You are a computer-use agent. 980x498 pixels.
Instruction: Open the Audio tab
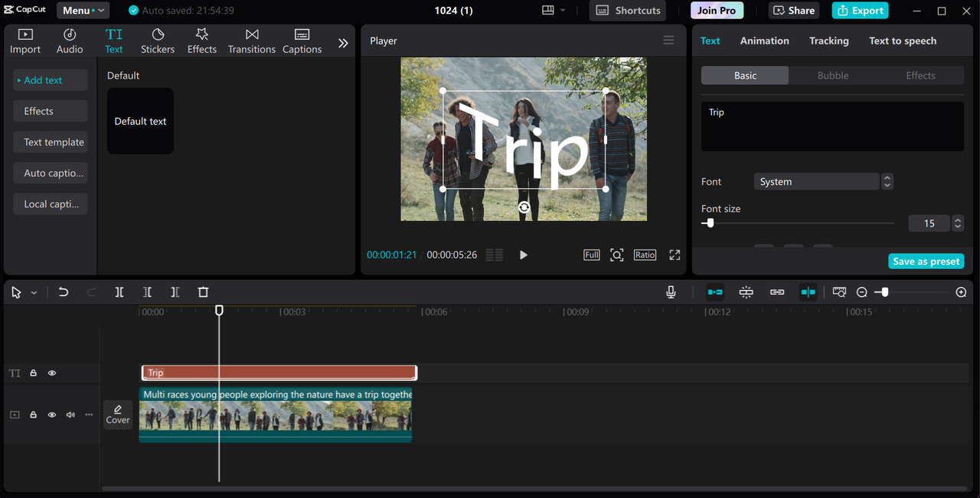(70, 41)
